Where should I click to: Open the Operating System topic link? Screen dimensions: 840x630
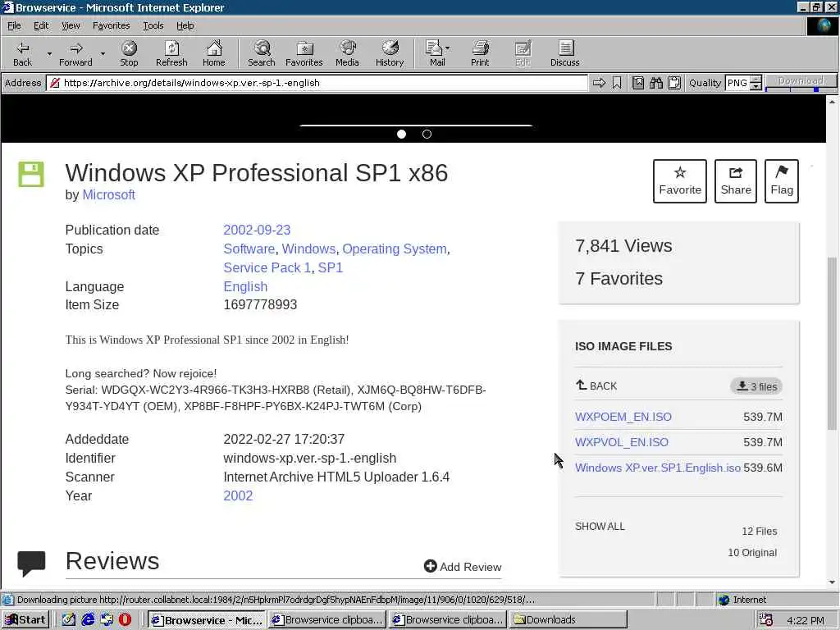click(395, 249)
